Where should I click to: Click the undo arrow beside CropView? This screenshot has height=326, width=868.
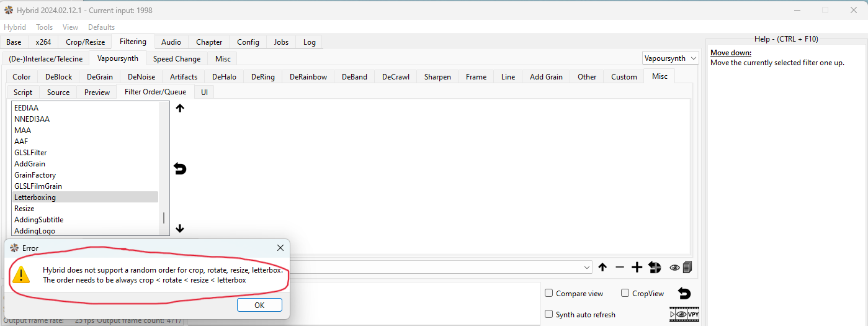click(684, 293)
